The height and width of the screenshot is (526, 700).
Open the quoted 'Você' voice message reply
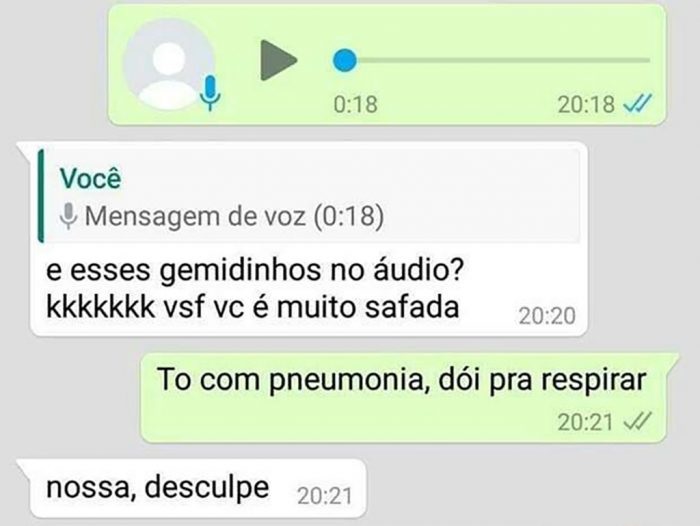[x=310, y=196]
